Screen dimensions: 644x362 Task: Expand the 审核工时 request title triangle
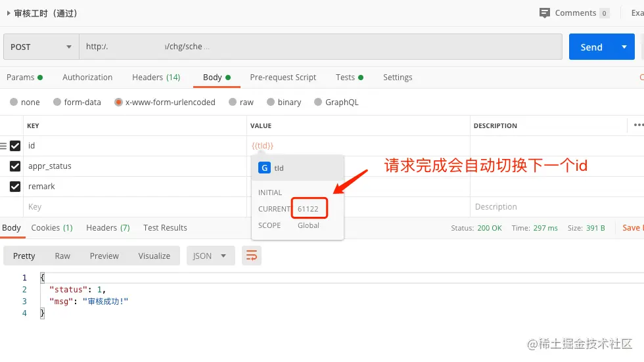[x=8, y=13]
